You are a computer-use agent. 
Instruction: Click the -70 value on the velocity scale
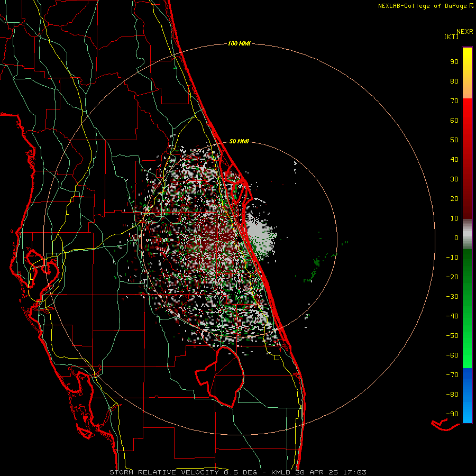(x=452, y=375)
